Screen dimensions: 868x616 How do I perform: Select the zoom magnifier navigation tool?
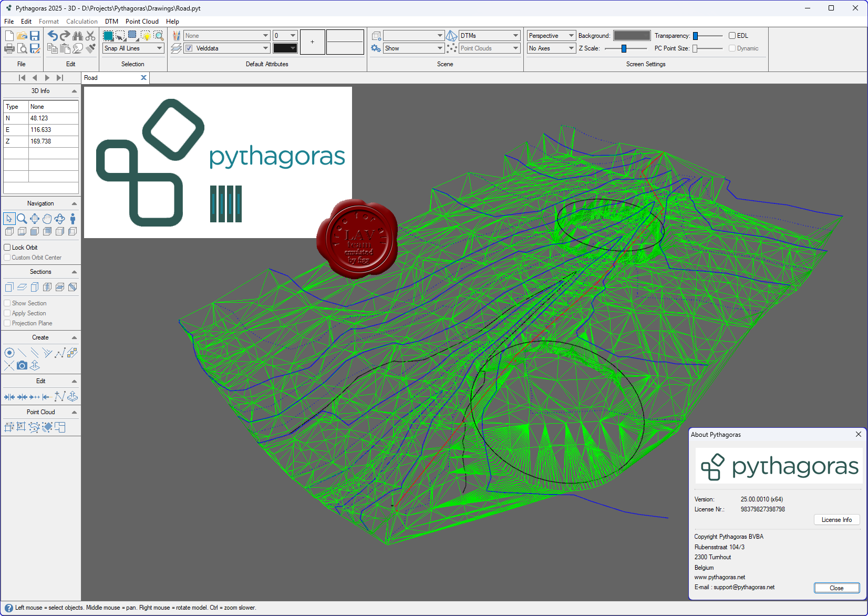pos(22,219)
